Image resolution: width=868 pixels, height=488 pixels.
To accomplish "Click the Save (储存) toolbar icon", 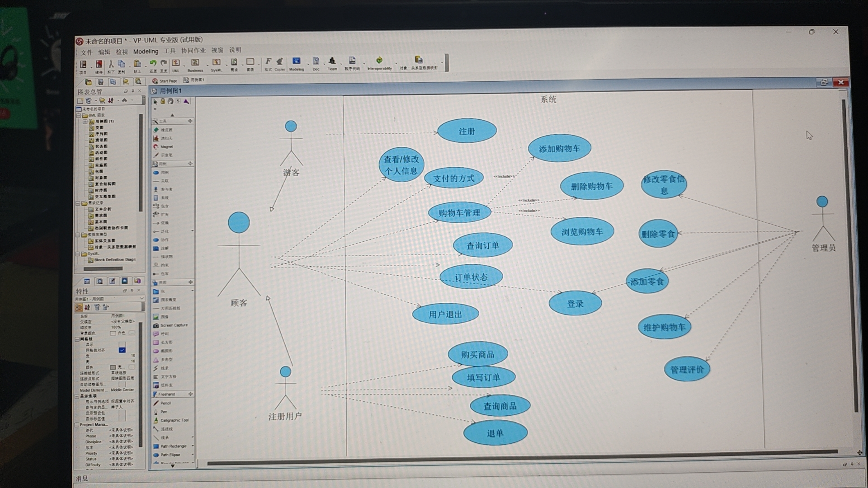I will click(x=99, y=65).
